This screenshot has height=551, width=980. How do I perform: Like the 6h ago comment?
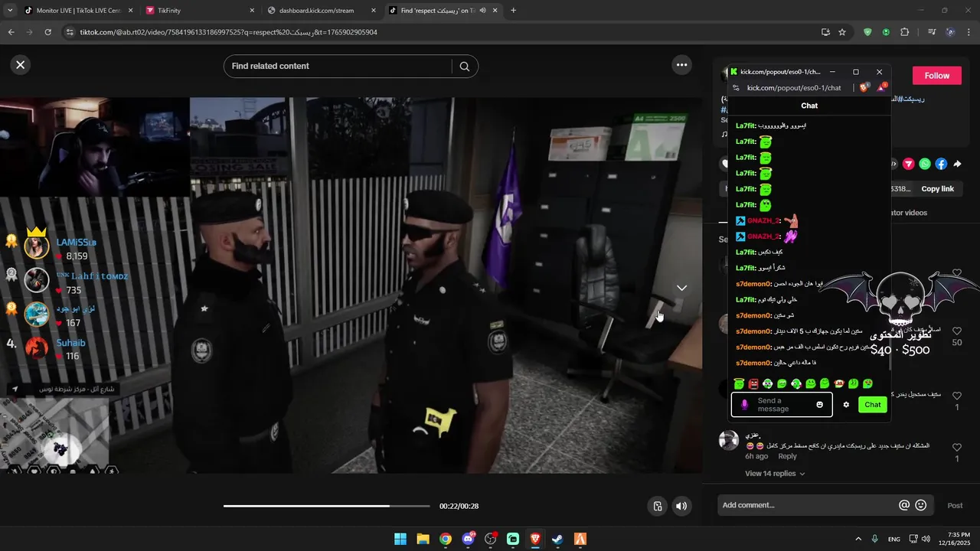coord(956,447)
